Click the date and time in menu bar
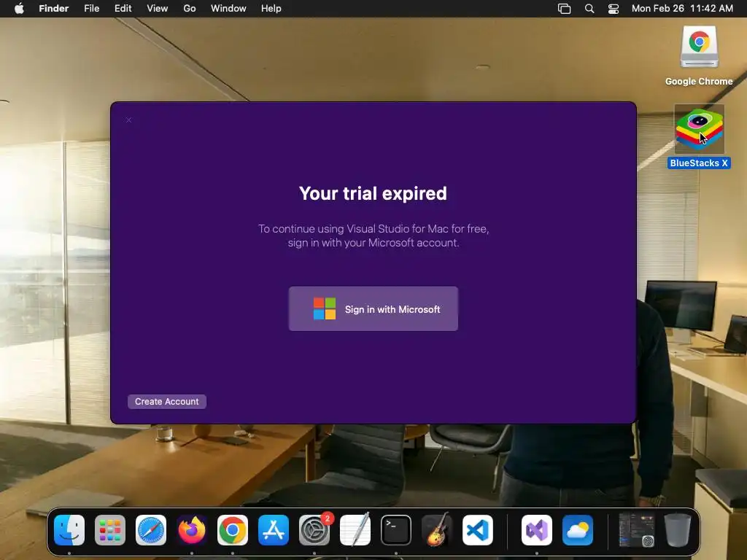This screenshot has width=747, height=560. (x=682, y=9)
